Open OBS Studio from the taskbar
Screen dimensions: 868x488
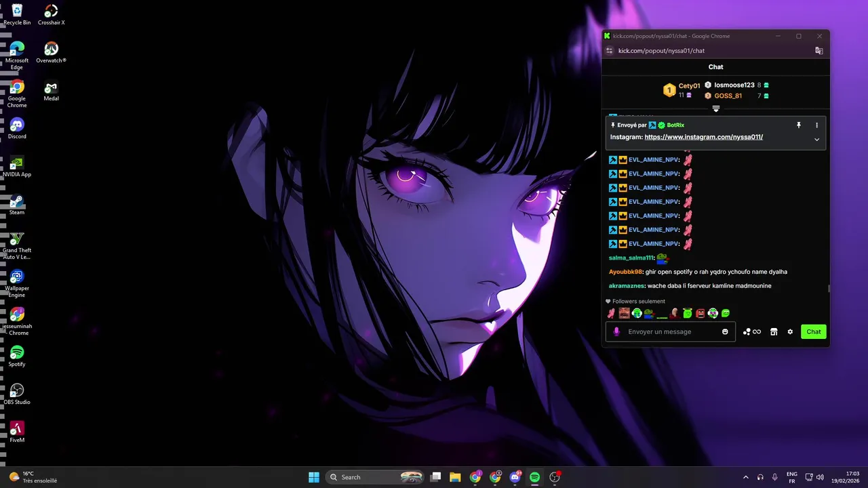tap(555, 477)
